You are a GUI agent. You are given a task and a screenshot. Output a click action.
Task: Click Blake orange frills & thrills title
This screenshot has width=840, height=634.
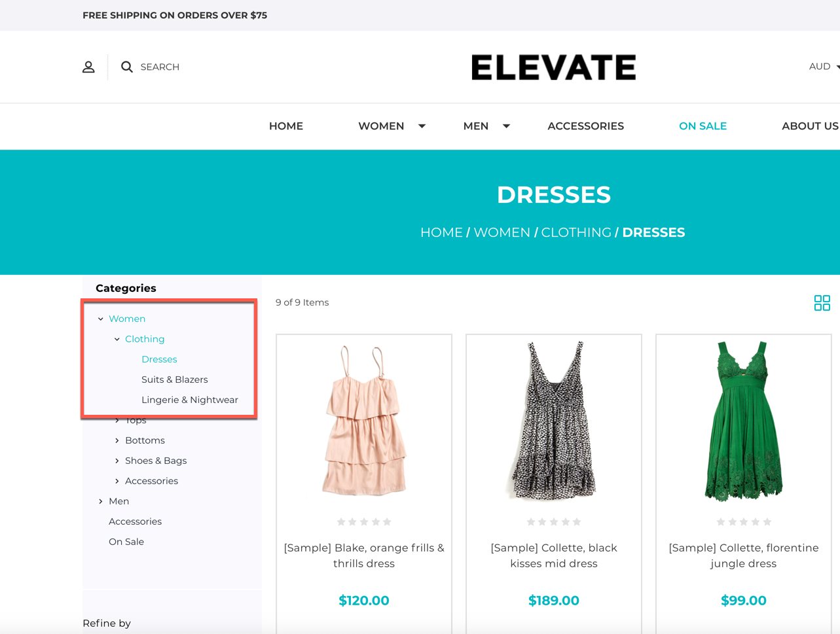point(364,555)
